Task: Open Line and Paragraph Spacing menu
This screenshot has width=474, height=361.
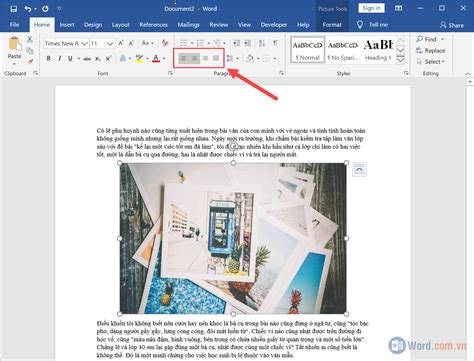Action: tap(232, 59)
